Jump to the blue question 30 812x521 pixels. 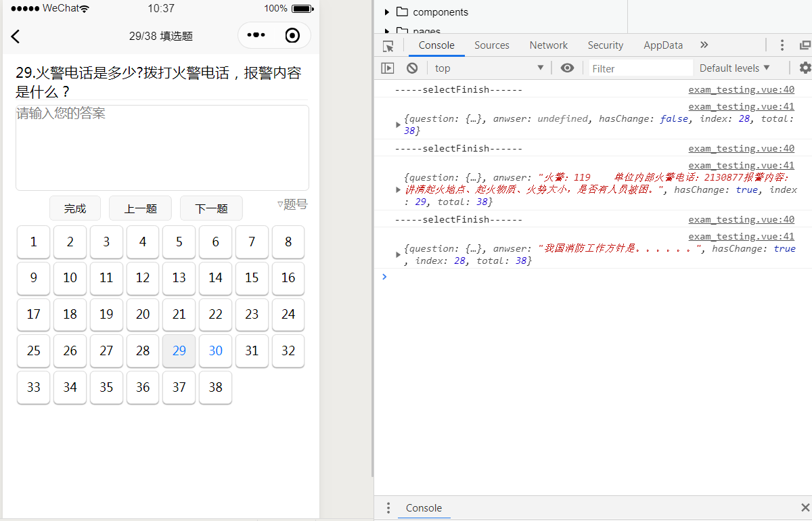click(215, 351)
